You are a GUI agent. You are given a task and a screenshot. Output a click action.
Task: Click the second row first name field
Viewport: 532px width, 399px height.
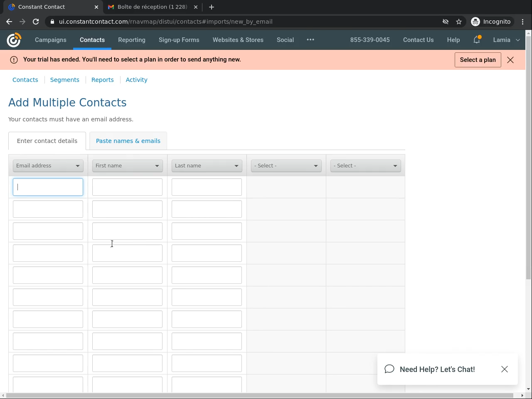click(x=127, y=209)
